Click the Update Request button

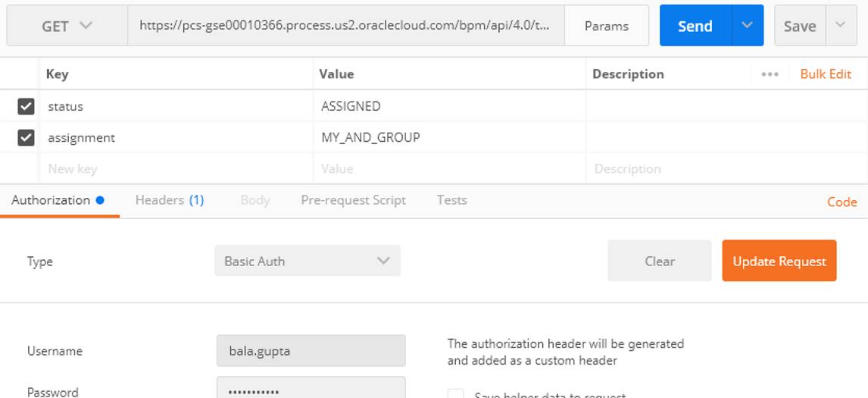tap(779, 261)
